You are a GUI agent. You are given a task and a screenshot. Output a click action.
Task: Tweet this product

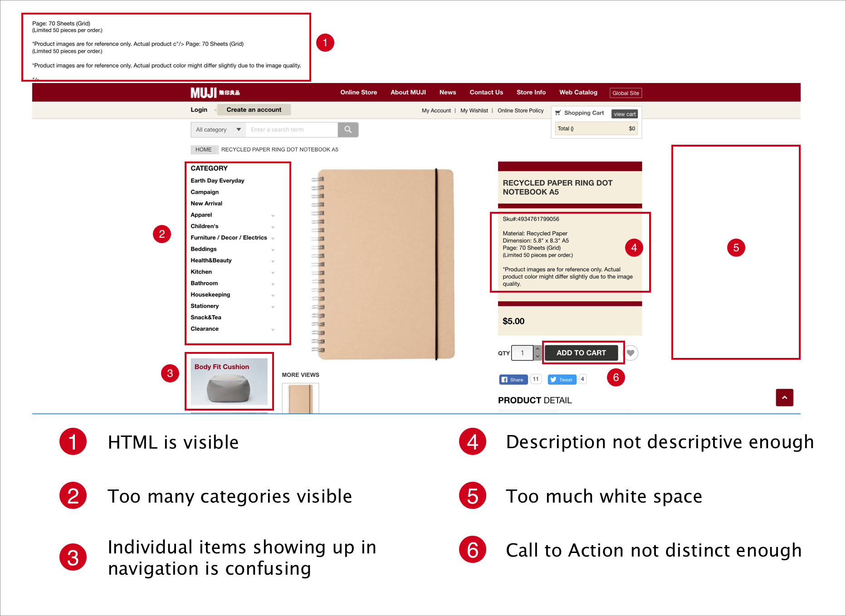pos(562,380)
